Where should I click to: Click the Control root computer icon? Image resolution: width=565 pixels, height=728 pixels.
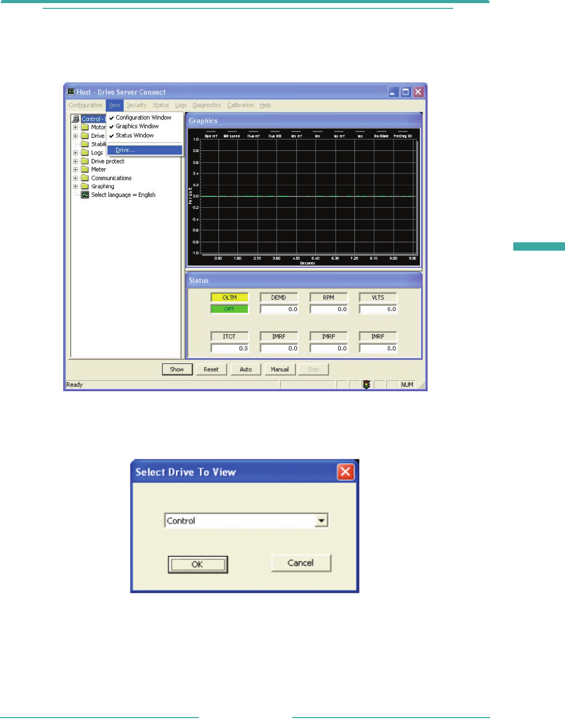[x=76, y=119]
